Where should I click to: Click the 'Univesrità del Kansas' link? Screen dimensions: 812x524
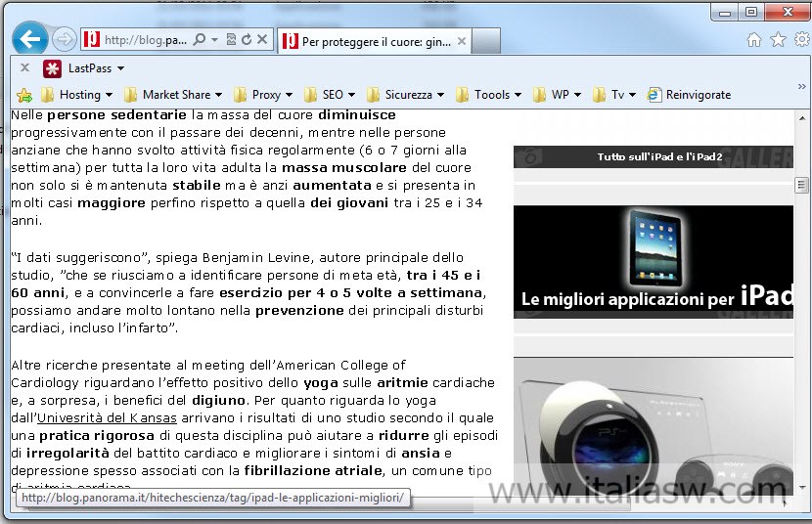108,418
